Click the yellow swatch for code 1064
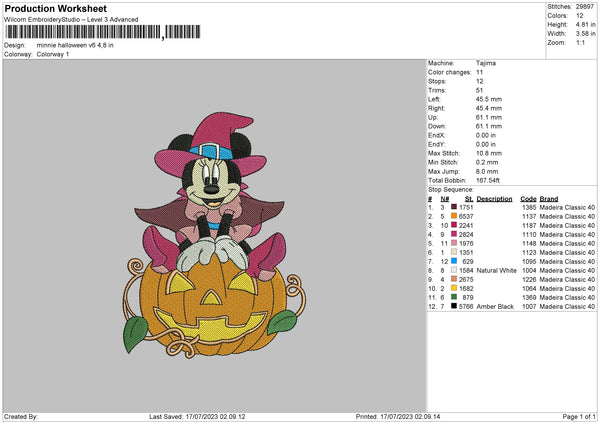 click(455, 288)
